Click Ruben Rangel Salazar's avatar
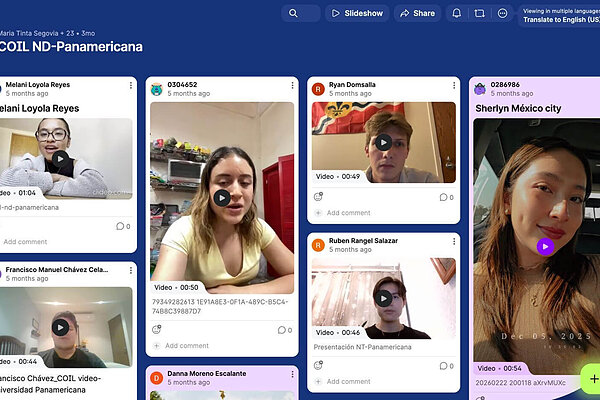The height and width of the screenshot is (400, 600). point(318,245)
